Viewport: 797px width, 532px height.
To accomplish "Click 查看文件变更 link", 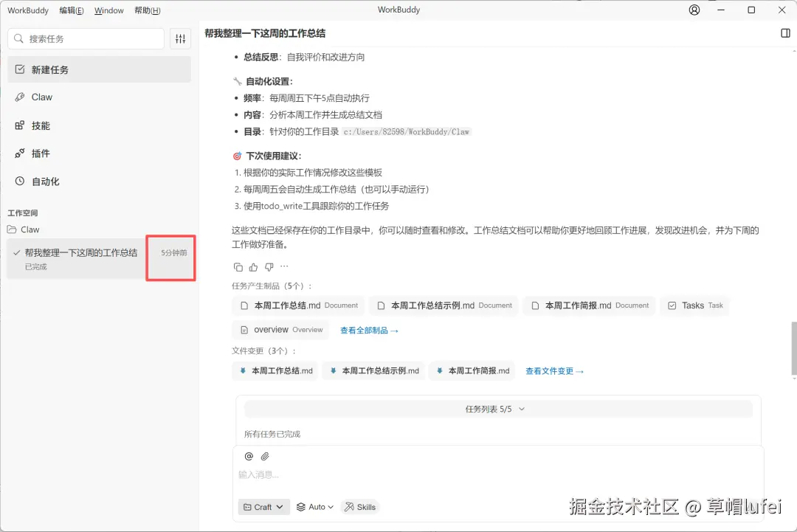I will click(554, 371).
